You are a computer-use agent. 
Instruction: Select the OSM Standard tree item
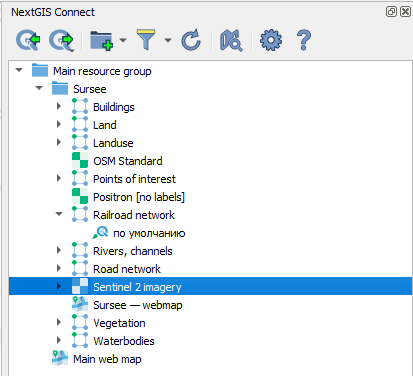coord(128,161)
